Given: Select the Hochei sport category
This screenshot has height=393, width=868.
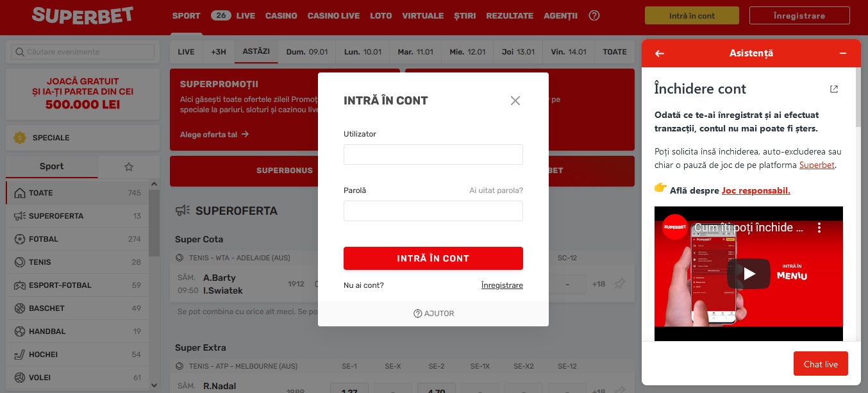Looking at the screenshot, I should click(x=77, y=355).
